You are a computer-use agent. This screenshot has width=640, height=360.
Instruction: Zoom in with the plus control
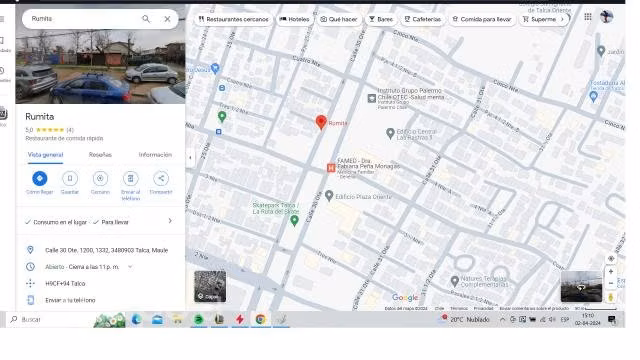[611, 272]
